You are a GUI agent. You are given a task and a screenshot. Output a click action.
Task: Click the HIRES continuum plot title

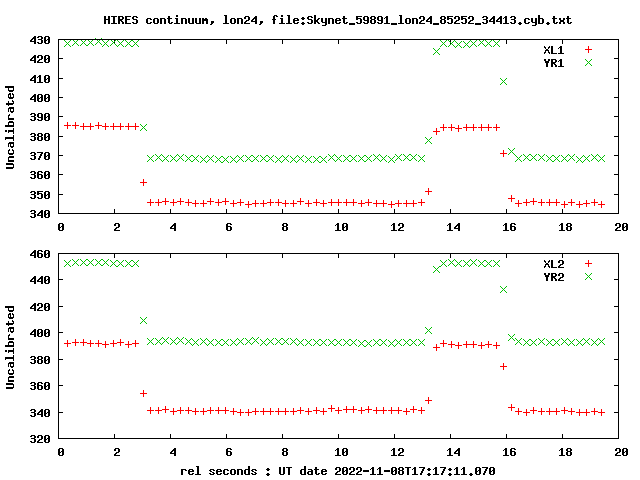[x=337, y=20]
